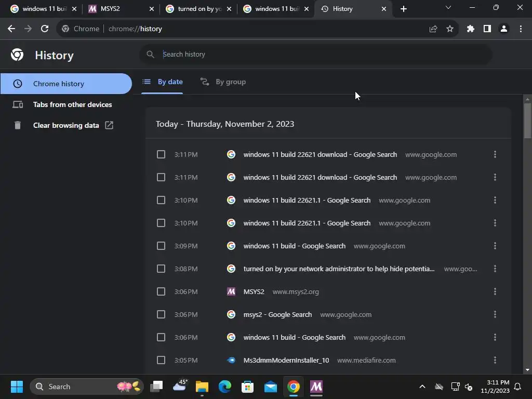Screen dimensions: 532x399
Task: Open the weather widget showing 45°
Action: click(180, 386)
